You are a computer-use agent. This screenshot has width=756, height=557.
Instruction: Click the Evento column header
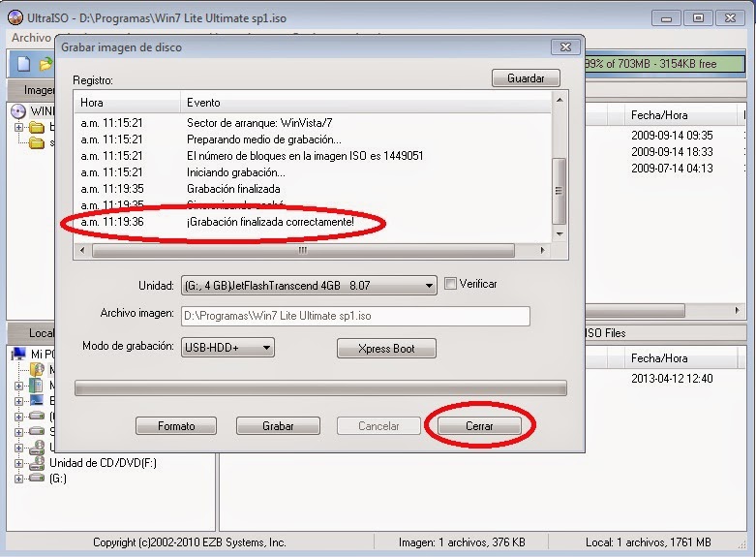[x=366, y=103]
